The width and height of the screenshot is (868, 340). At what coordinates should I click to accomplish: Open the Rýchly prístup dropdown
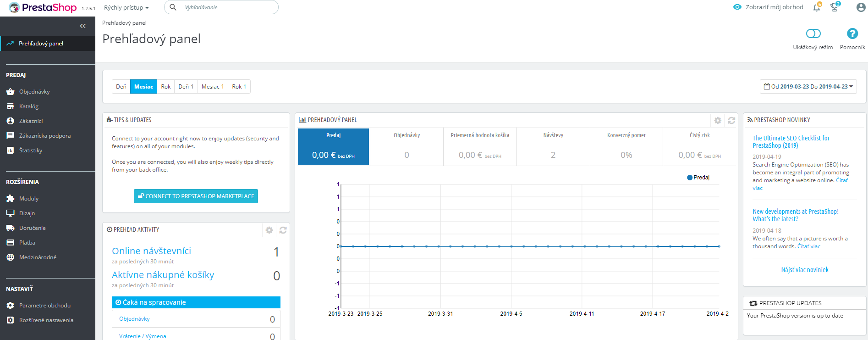pyautogui.click(x=126, y=7)
